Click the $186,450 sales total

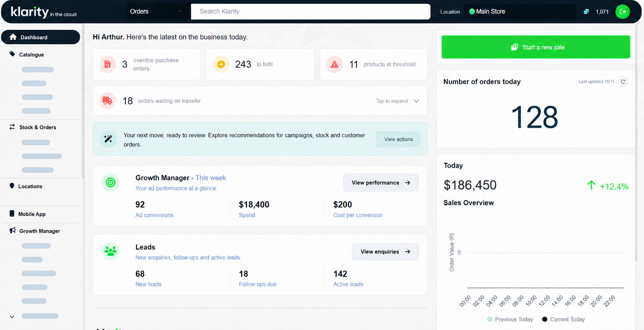click(x=470, y=185)
